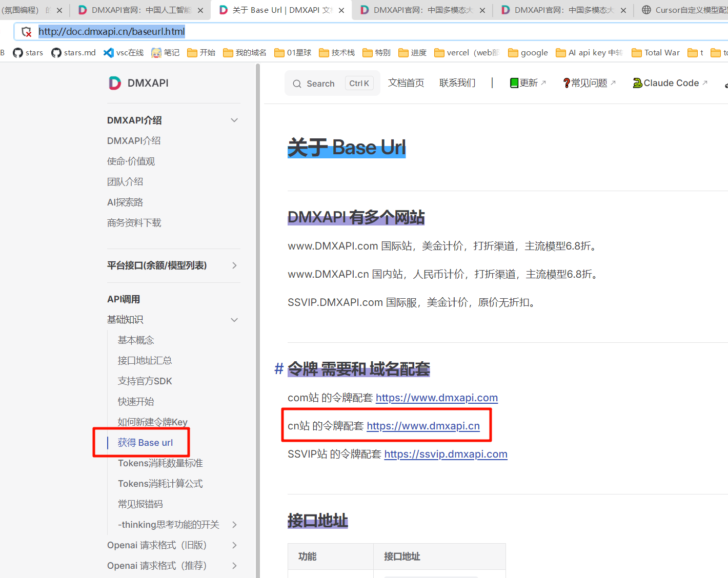Close the 关于 Base Url tab
Viewport: 728px width, 578px height.
point(341,10)
